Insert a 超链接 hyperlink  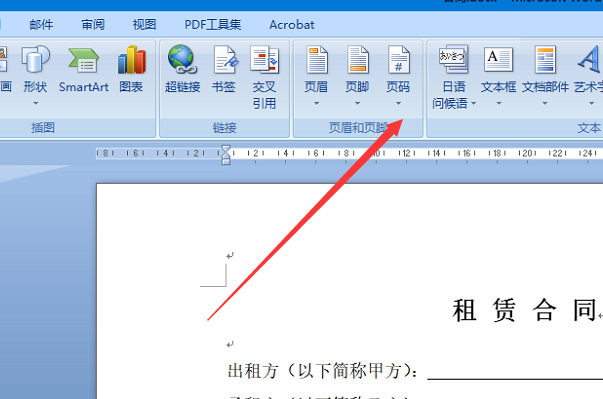click(x=182, y=70)
